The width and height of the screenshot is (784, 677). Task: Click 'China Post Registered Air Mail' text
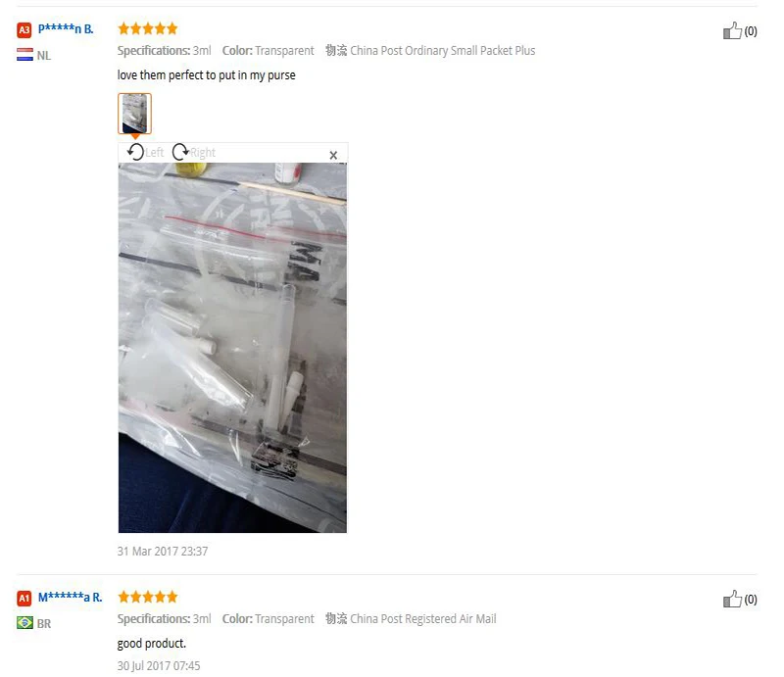point(423,619)
